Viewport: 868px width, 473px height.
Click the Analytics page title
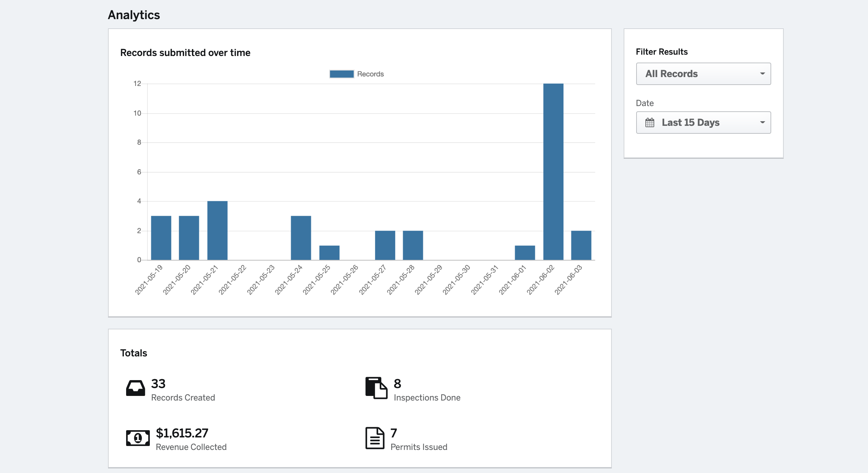click(134, 14)
